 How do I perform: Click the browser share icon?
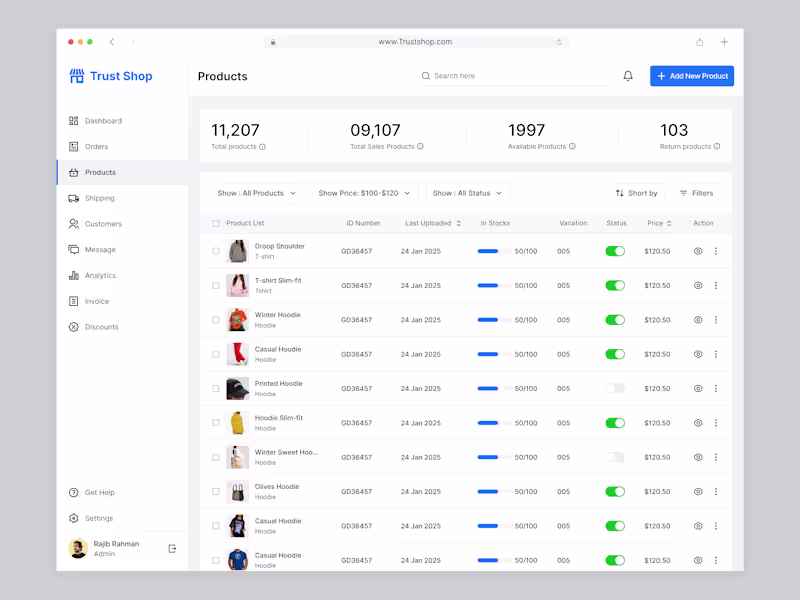(x=699, y=42)
